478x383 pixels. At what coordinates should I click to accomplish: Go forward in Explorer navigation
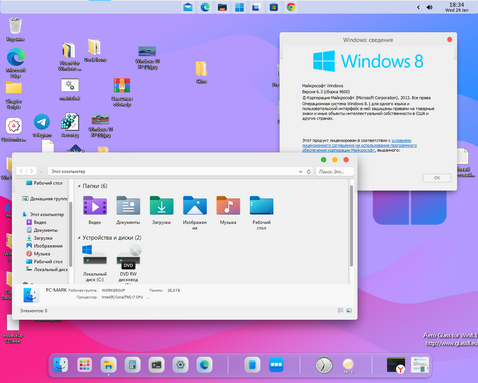31,171
